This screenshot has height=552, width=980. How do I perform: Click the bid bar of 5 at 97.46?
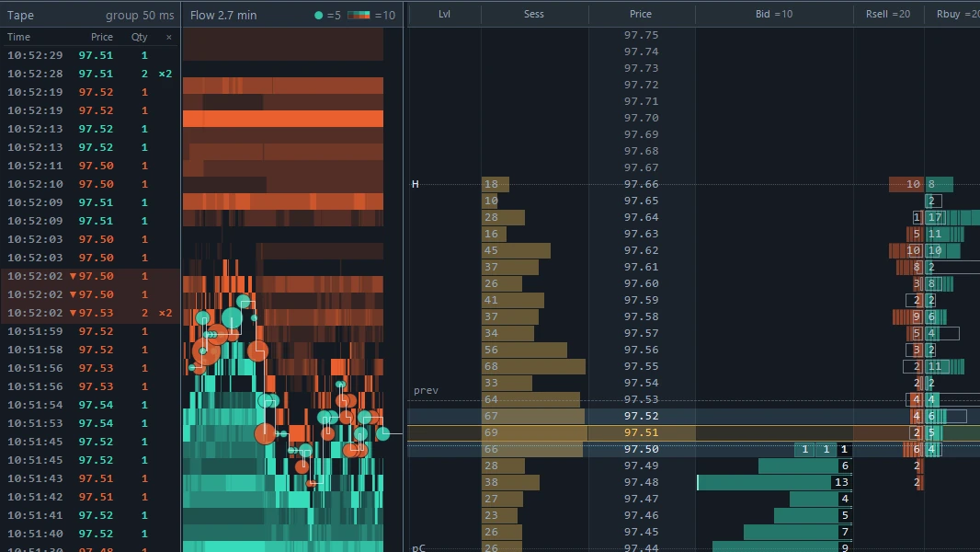pos(813,516)
